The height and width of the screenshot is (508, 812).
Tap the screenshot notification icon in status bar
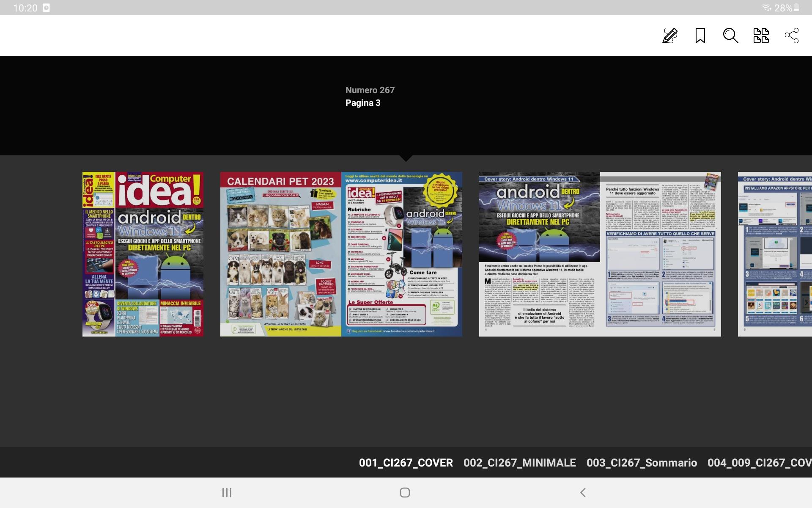point(47,8)
